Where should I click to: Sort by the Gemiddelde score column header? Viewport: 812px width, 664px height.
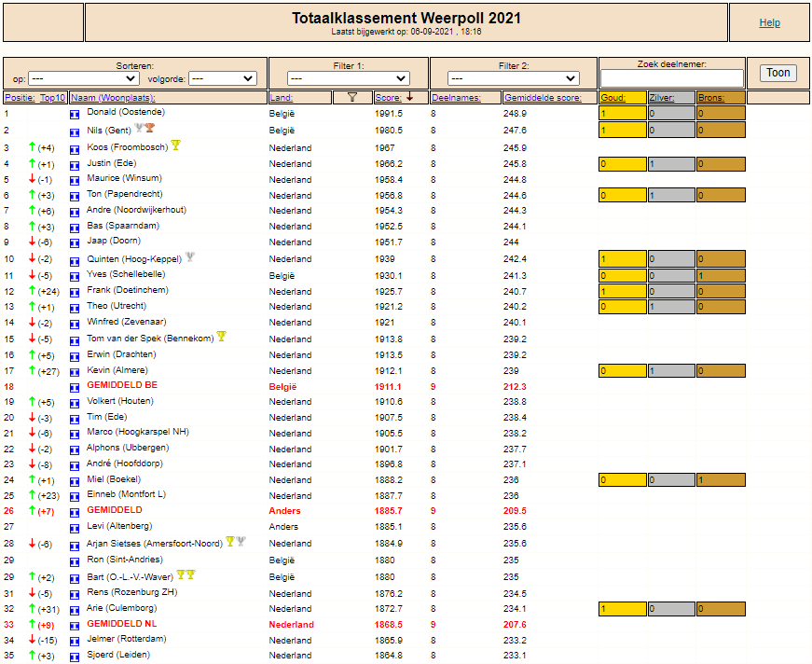tap(543, 97)
